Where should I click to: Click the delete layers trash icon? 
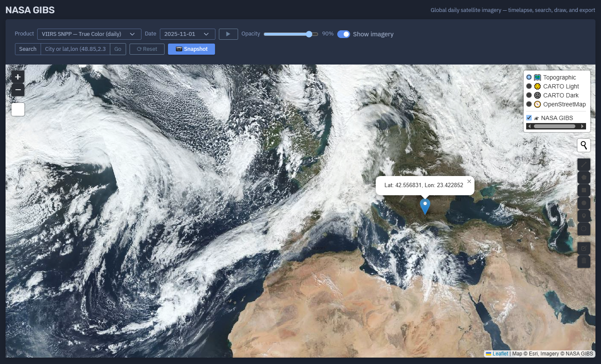pos(584,261)
